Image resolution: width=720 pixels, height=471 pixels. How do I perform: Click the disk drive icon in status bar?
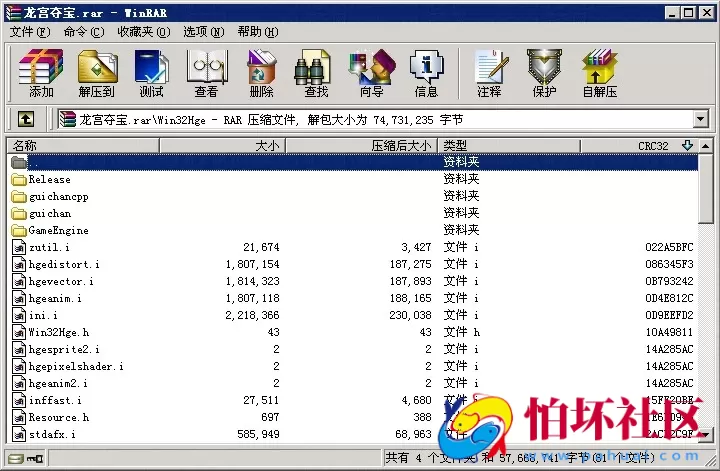16,458
